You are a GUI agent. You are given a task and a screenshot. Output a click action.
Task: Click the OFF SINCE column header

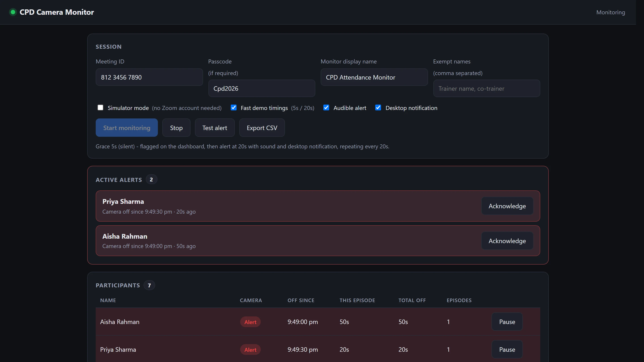(301, 300)
